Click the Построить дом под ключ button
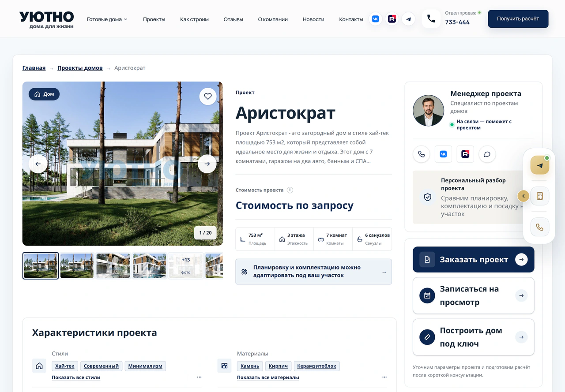 [x=473, y=337]
